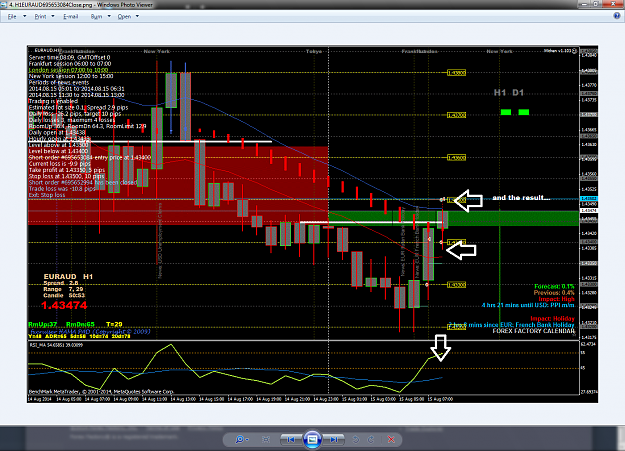The height and width of the screenshot is (451, 625).
Task: Click the 'FOREX FACTORY CALENDAR' text
Action: (x=534, y=331)
